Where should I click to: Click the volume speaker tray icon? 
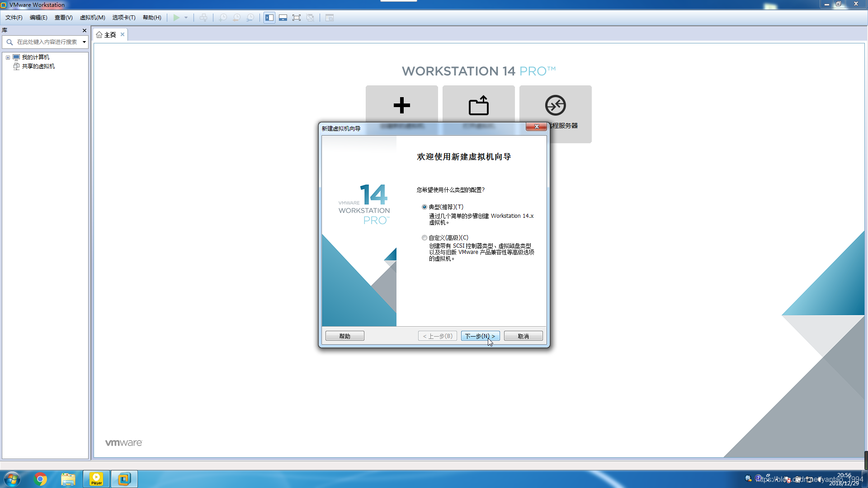[x=820, y=479]
